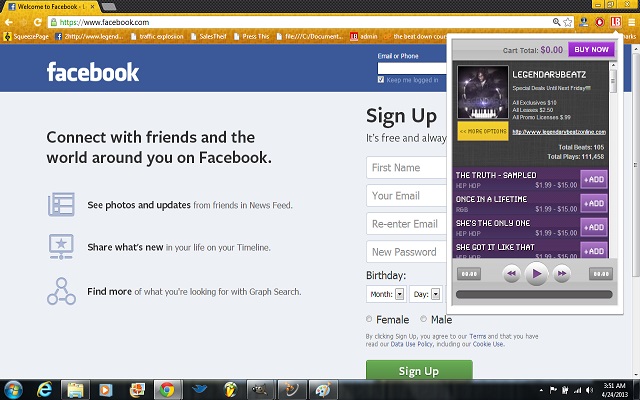Open the media player taskbar icon
Screen dimensions: 640x400
click(105, 389)
